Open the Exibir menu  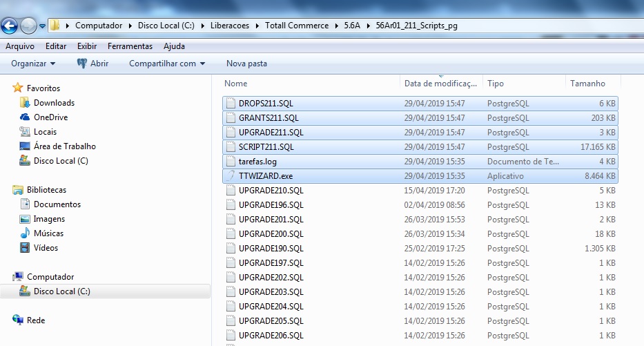pyautogui.click(x=87, y=46)
